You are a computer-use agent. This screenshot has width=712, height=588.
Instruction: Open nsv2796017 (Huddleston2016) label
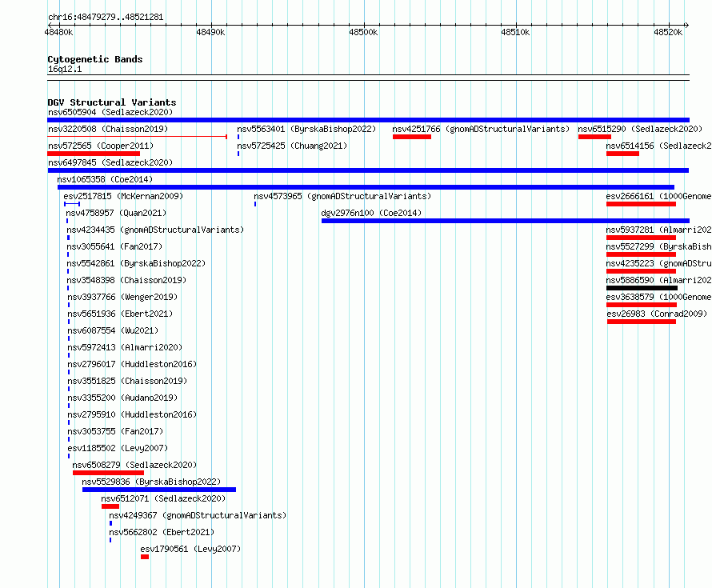(x=132, y=364)
